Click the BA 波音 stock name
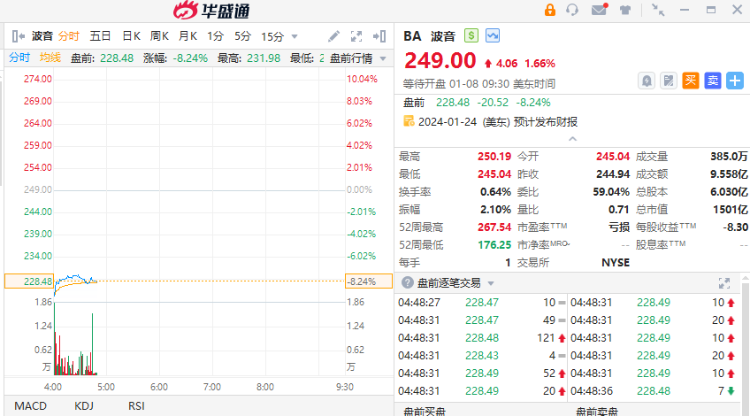 pyautogui.click(x=429, y=36)
